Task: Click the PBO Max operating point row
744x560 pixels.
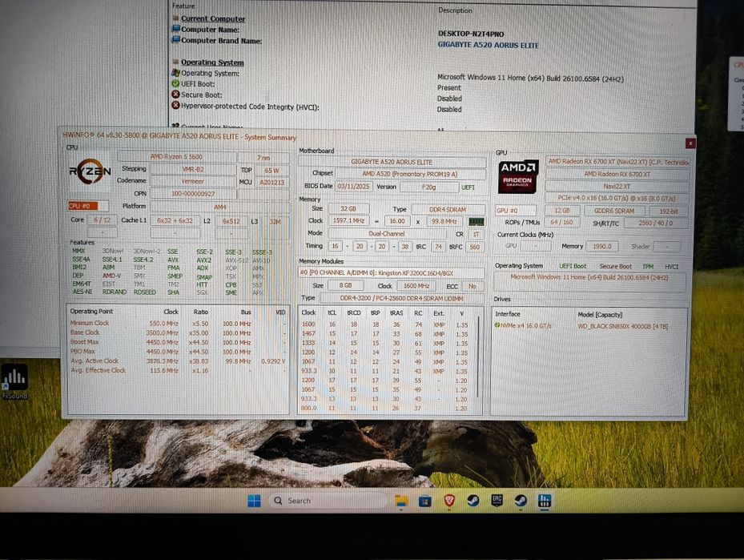Action: 178,351
